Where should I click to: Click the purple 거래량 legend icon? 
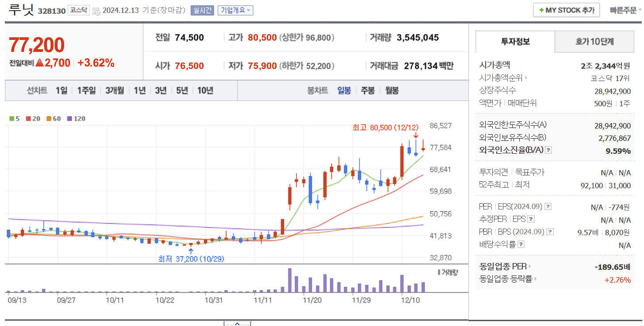coord(438,272)
